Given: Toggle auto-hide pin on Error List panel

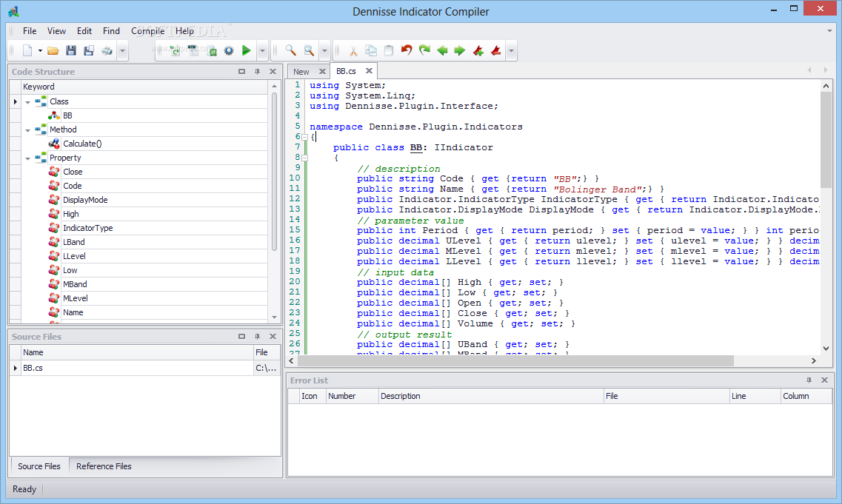Looking at the screenshot, I should (x=809, y=380).
